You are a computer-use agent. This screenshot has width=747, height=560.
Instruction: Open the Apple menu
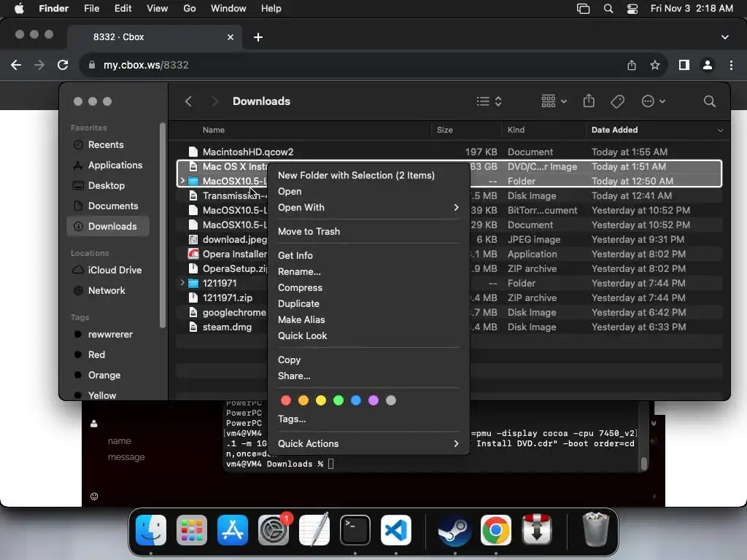[19, 9]
